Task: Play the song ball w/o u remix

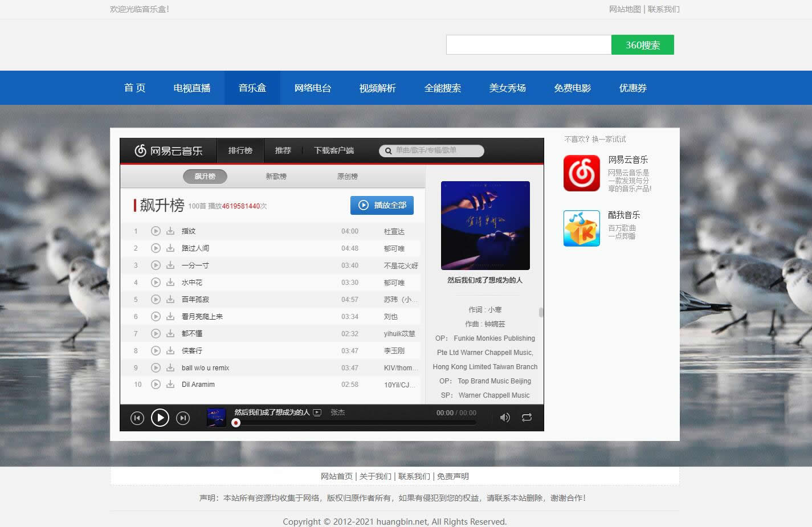Action: pos(156,368)
